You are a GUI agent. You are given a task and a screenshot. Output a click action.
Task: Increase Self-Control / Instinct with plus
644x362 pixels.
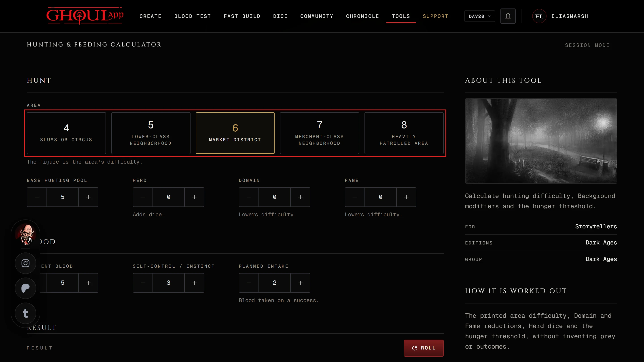tap(194, 283)
